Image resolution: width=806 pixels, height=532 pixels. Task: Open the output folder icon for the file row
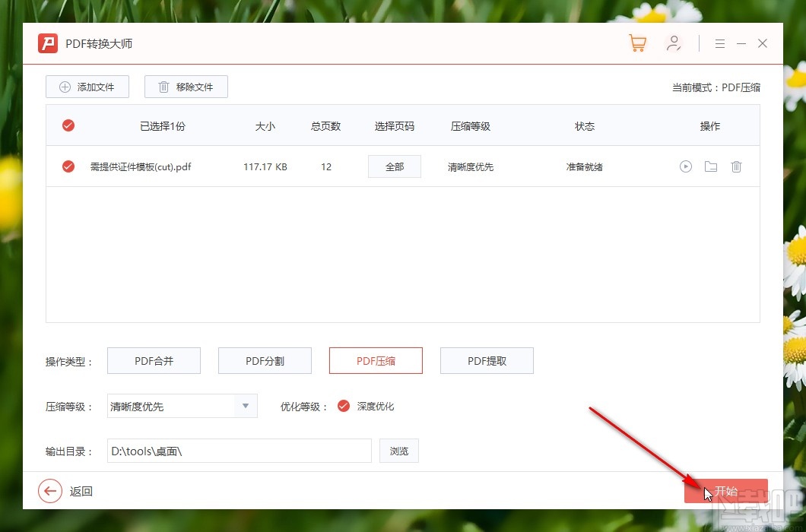coord(711,166)
